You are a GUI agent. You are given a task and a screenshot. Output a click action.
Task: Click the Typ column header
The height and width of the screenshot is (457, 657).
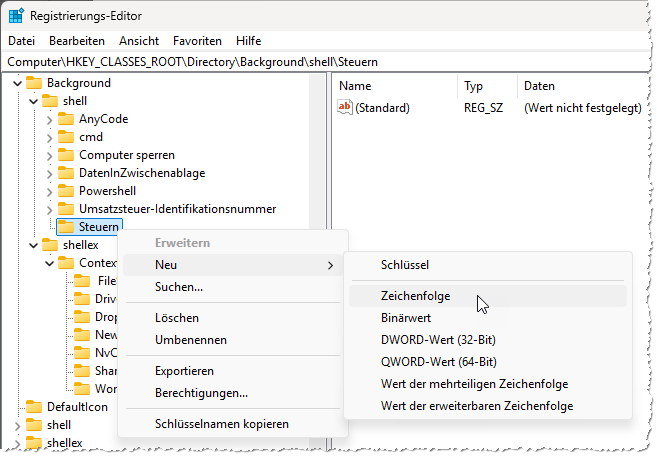point(474,86)
